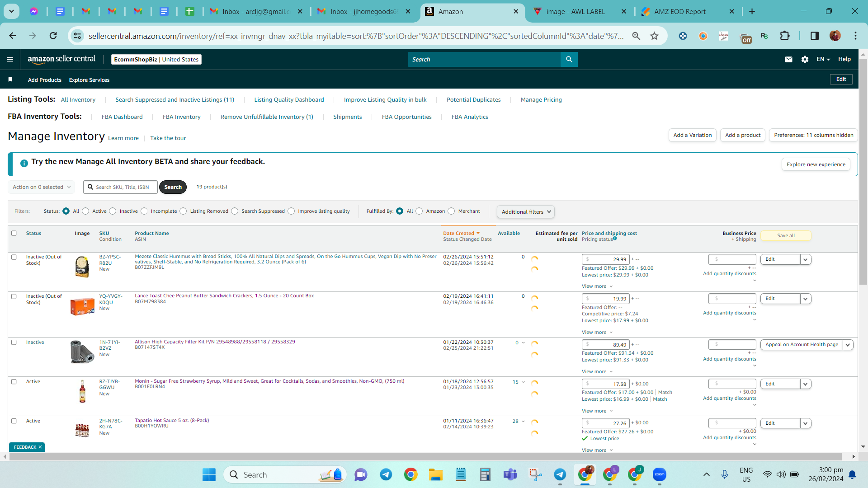Expand the Additional filters dropdown
The image size is (868, 488).
tap(525, 211)
